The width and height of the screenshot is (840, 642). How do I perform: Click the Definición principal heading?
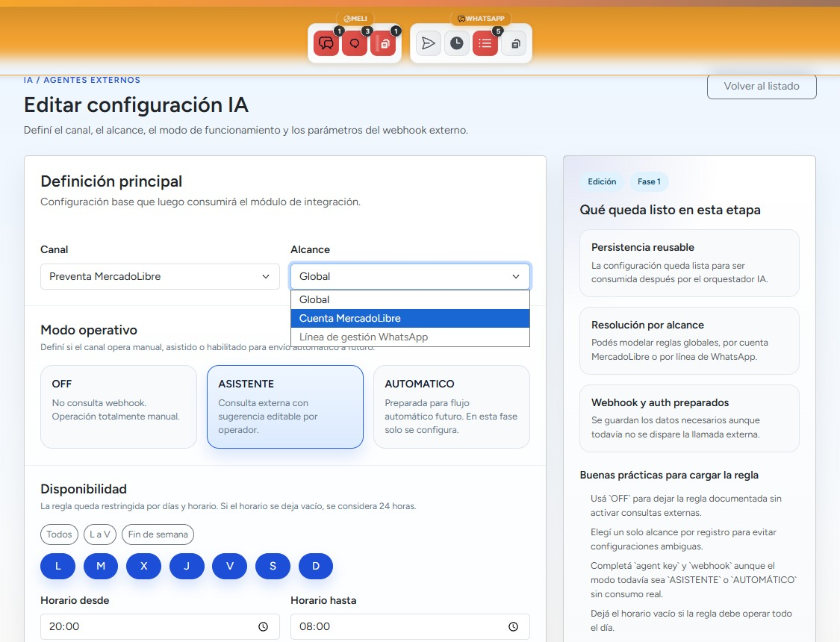[111, 181]
